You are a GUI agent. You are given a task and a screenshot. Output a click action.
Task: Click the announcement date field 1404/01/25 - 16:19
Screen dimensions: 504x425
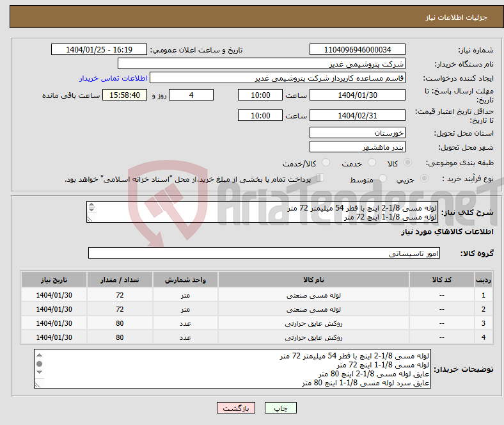(99, 49)
